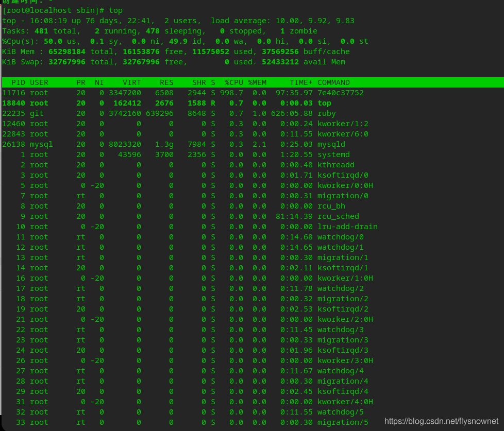Select the ruby process command
The height and width of the screenshot is (431, 504).
pyautogui.click(x=327, y=113)
